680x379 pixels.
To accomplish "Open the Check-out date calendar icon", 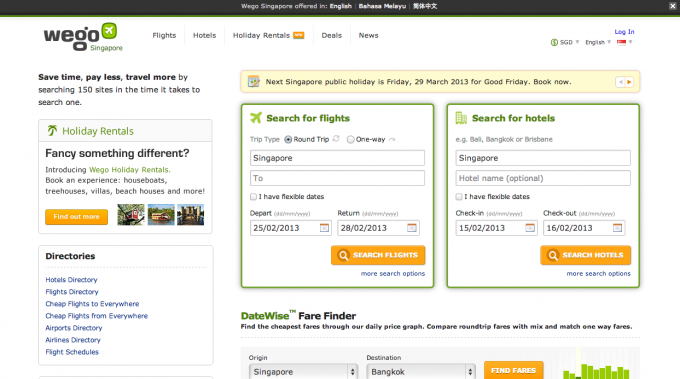I will tap(617, 228).
